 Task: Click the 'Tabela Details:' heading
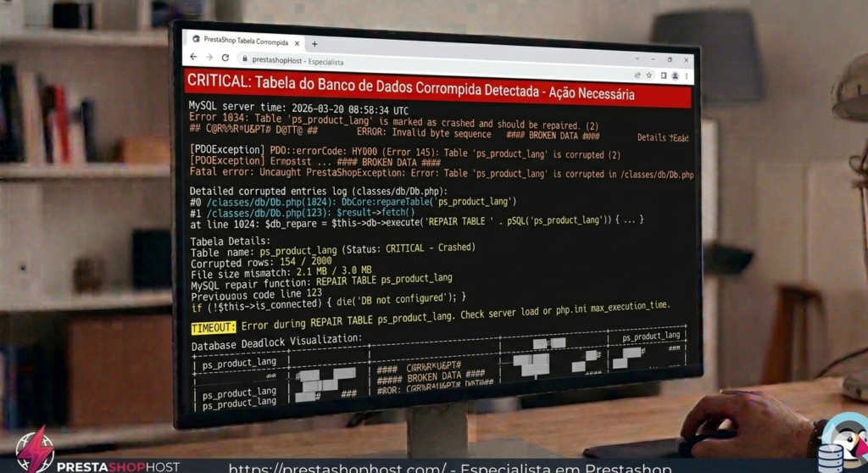pyautogui.click(x=231, y=242)
